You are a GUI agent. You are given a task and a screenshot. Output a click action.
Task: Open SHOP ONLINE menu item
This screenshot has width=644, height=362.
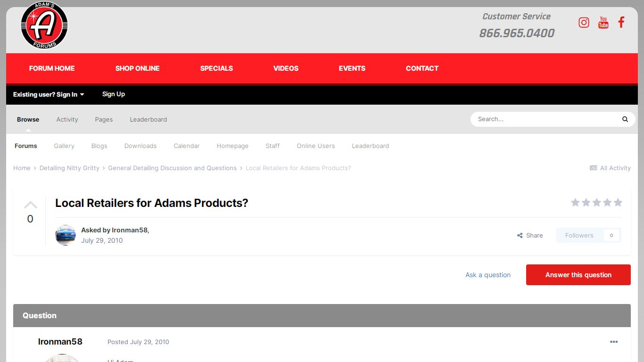(137, 68)
